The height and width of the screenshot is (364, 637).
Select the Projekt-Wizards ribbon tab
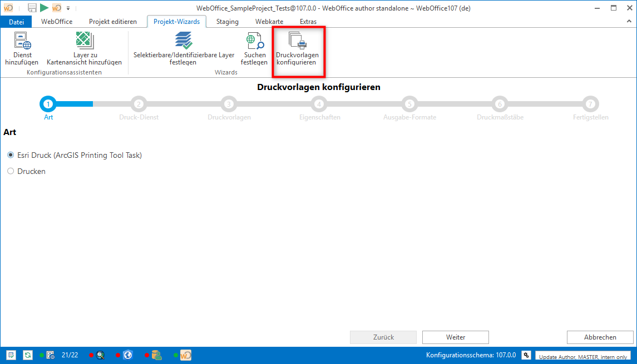tap(177, 22)
